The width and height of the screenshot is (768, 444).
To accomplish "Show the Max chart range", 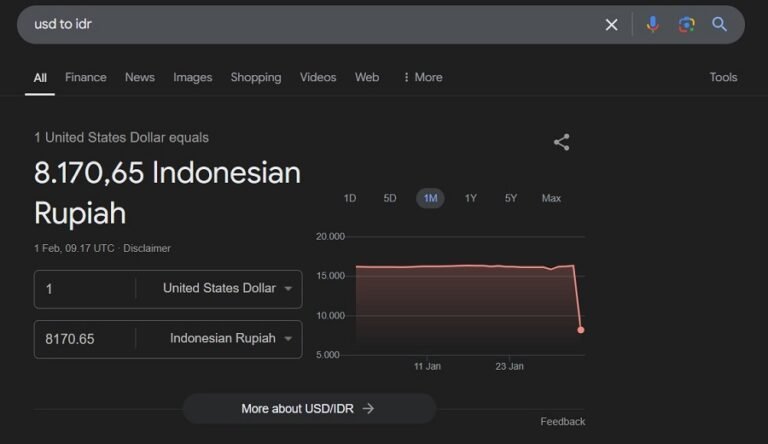I will [x=551, y=198].
